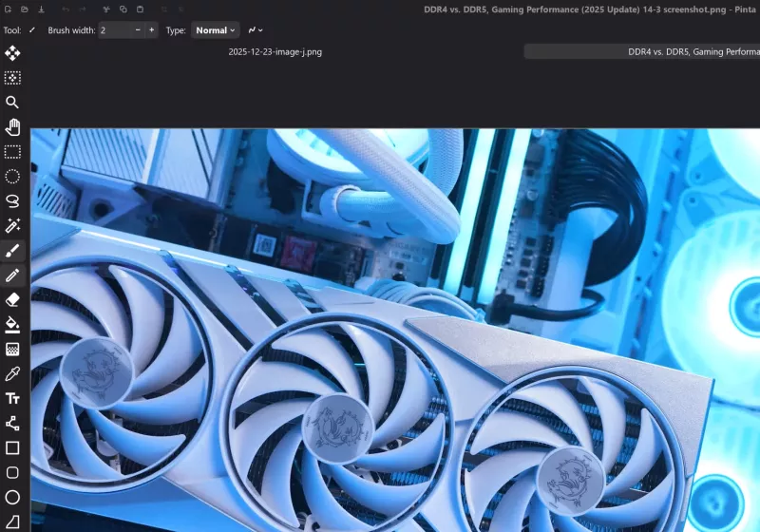Choose the Rectangle Select tool
Image resolution: width=760 pixels, height=532 pixels.
(12, 152)
